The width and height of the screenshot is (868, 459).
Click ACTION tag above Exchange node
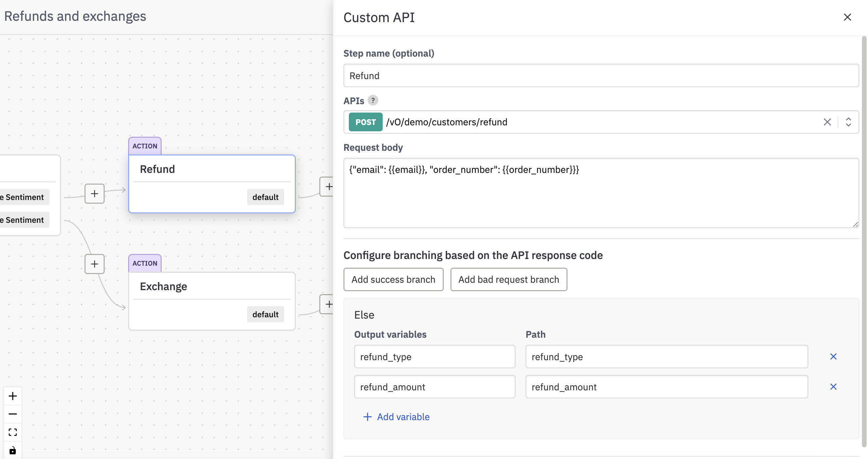(x=145, y=263)
